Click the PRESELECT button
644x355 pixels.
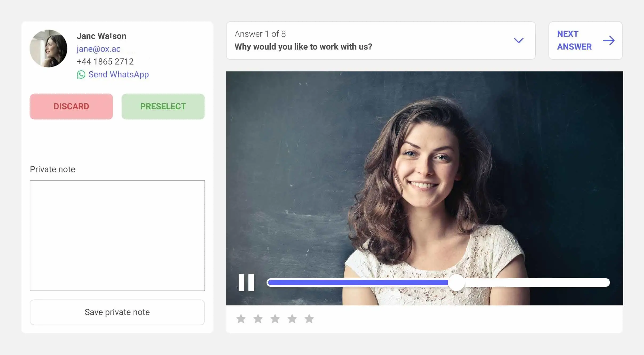click(x=163, y=106)
